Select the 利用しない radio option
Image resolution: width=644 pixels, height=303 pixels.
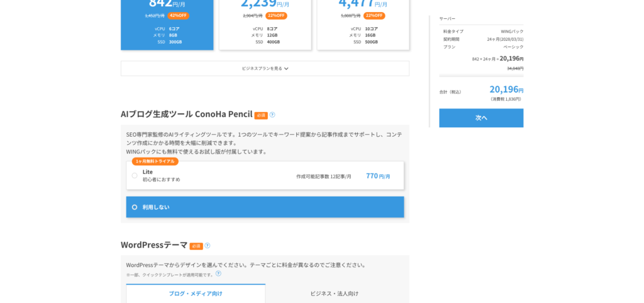(135, 207)
